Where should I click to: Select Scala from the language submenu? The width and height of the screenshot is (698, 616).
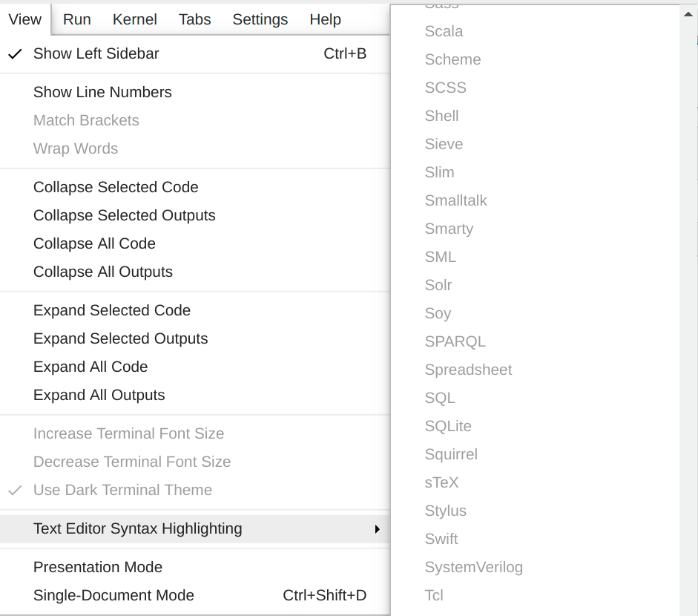(444, 31)
